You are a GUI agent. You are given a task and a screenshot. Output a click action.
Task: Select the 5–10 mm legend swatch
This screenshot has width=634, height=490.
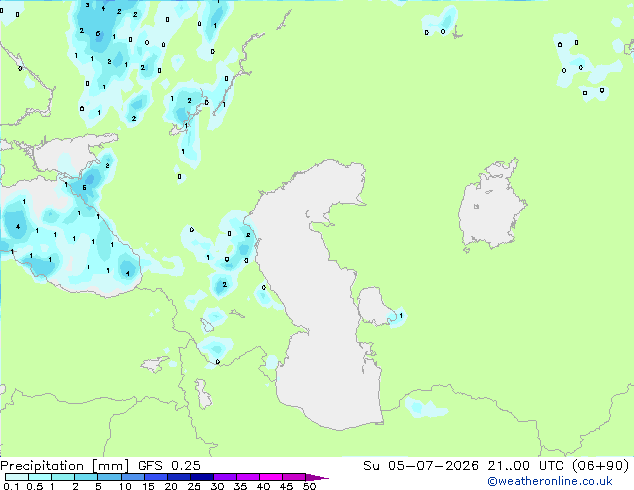[x=109, y=477]
